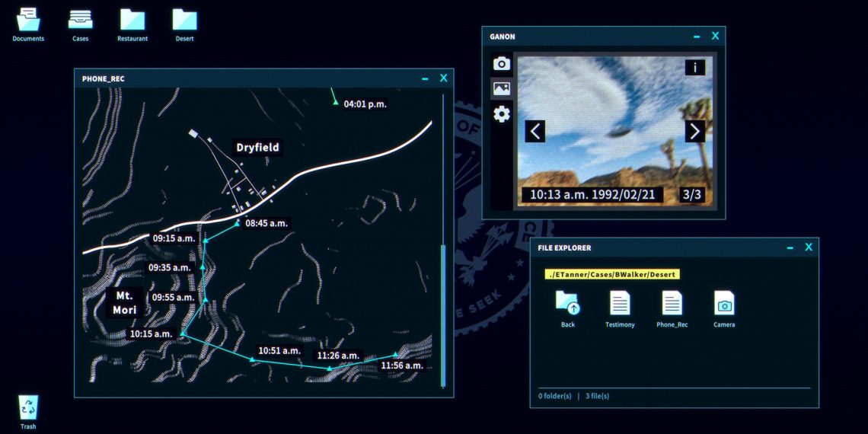Viewport: 868px width, 434px height.
Task: Click the PHONE_REC map vertical scrollbar
Action: (443, 316)
